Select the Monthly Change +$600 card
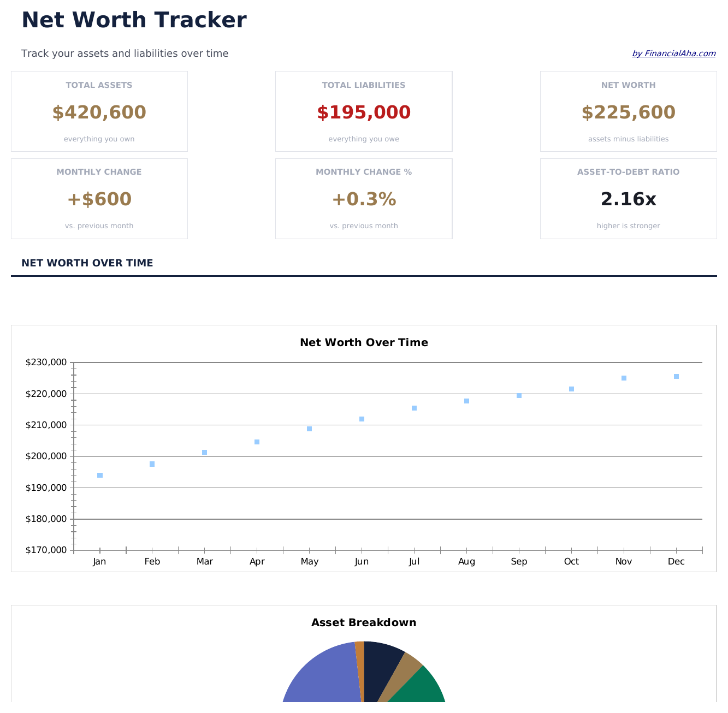 pyautogui.click(x=99, y=199)
